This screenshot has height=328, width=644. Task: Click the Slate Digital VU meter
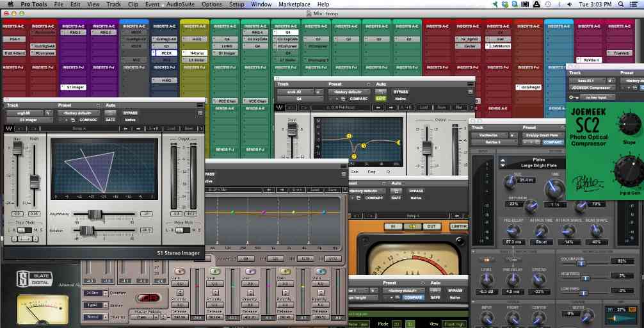[x=42, y=309]
